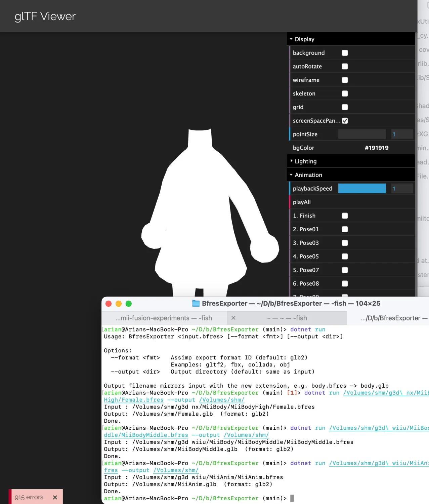This screenshot has height=504, width=429.
Task: Turn on autoRotate
Action: 345,66
